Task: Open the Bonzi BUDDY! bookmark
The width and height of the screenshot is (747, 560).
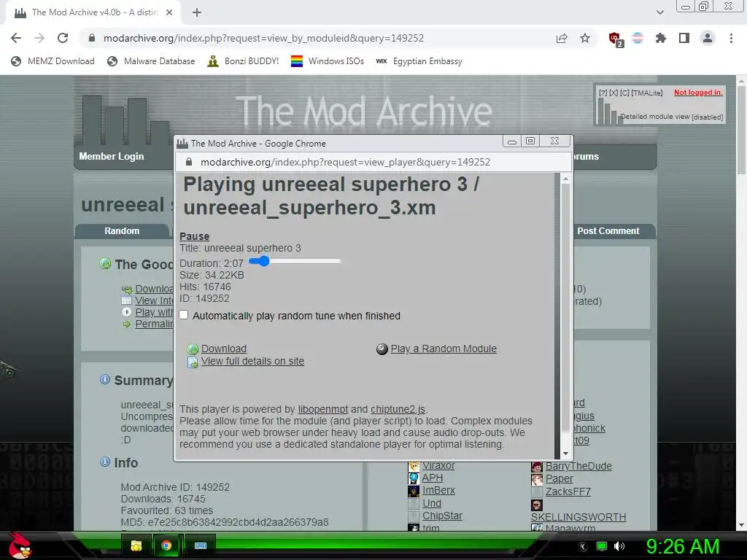Action: pos(243,61)
